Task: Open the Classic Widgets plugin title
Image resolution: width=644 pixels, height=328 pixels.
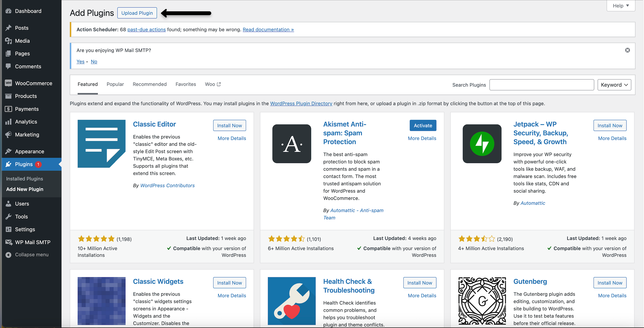Action: 158,281
